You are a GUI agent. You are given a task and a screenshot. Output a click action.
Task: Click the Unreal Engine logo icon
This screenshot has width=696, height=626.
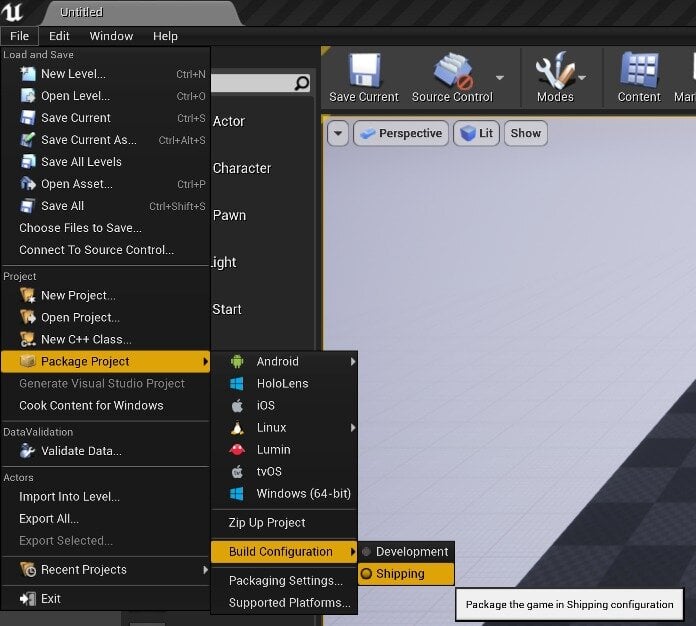pos(12,12)
